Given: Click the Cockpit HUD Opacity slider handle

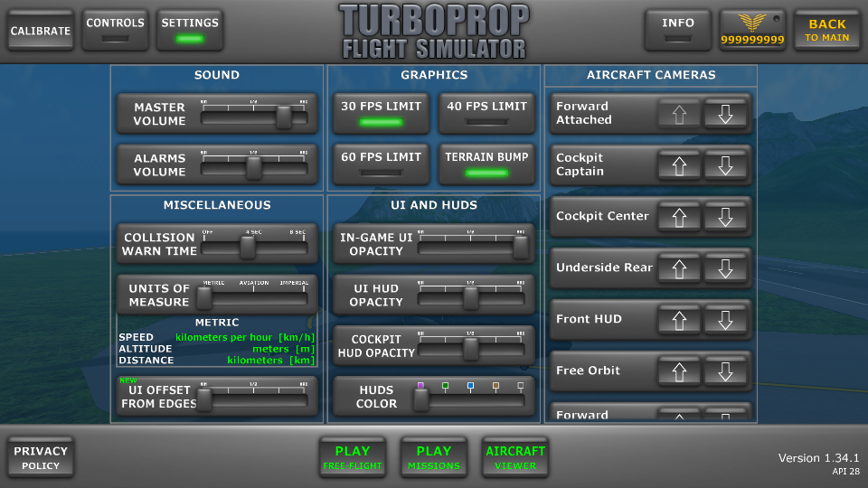Looking at the screenshot, I should [471, 349].
